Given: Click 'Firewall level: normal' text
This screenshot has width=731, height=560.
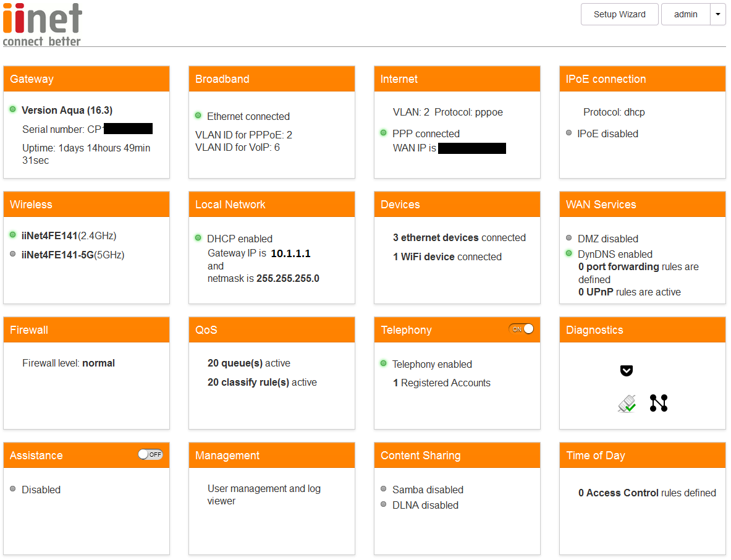Looking at the screenshot, I should click(69, 363).
